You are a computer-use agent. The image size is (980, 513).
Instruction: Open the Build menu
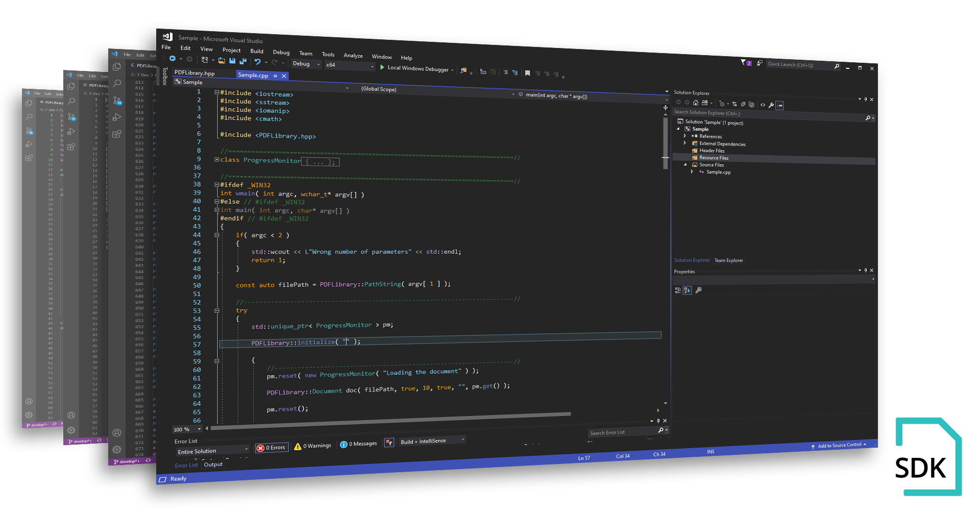pos(257,51)
